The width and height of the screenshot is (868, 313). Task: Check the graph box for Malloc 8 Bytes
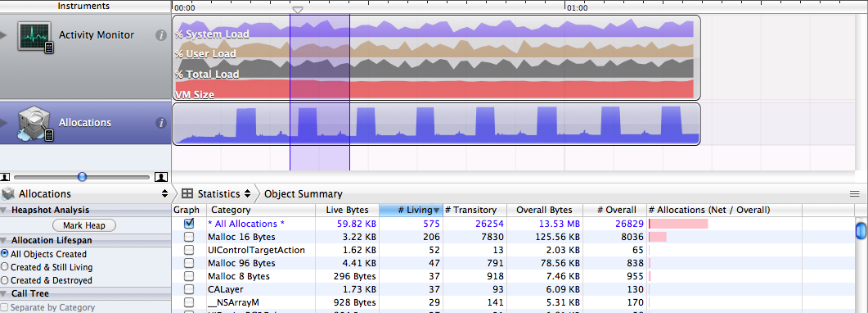[x=189, y=276]
